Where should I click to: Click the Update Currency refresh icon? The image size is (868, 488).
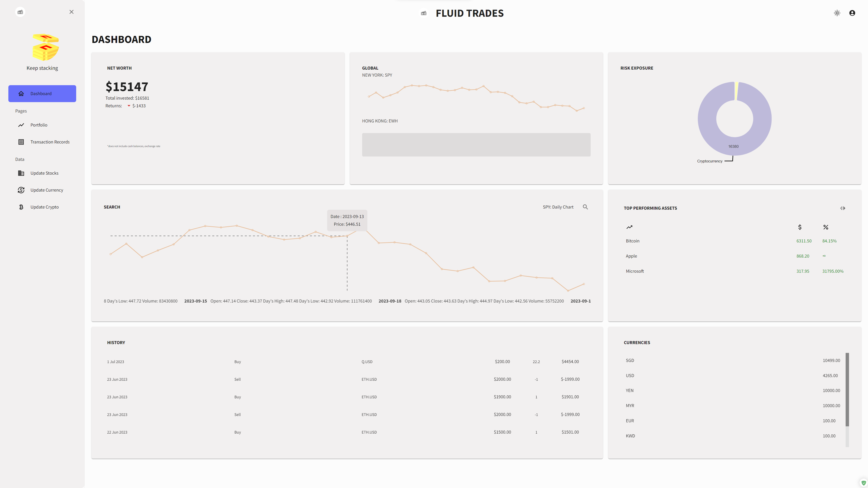pyautogui.click(x=21, y=190)
